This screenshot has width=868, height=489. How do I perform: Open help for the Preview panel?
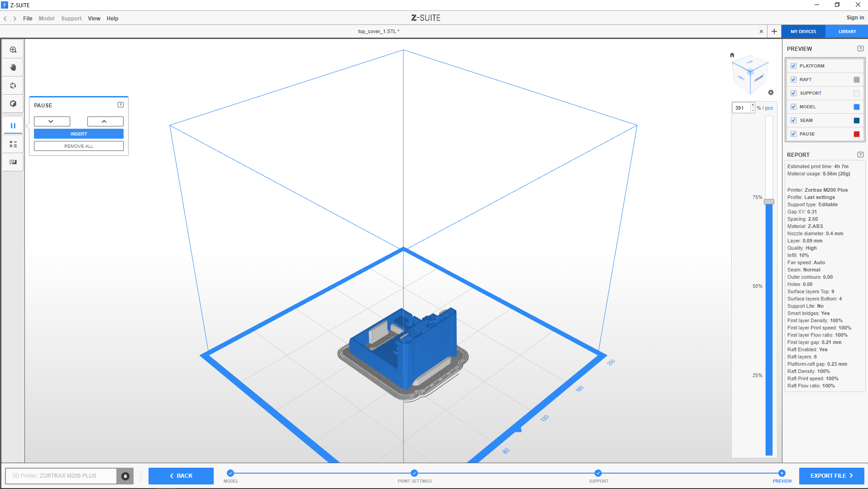pyautogui.click(x=860, y=48)
